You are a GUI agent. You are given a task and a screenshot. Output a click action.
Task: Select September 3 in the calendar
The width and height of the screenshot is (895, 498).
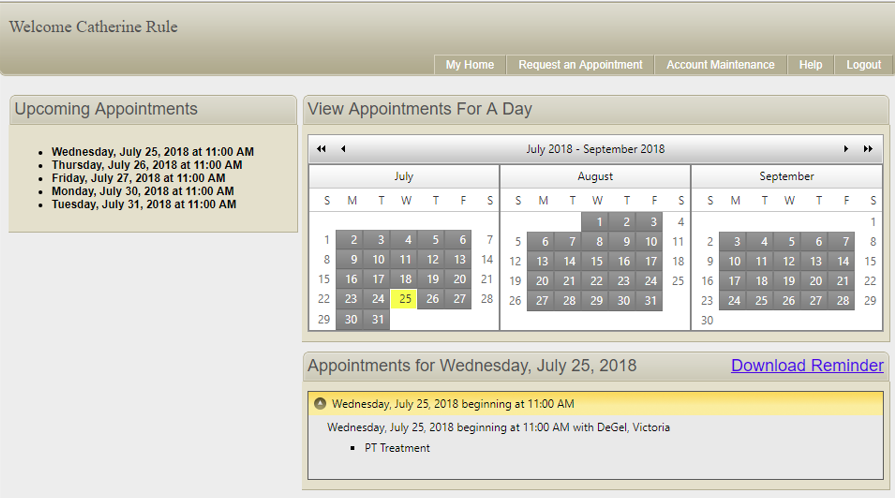tap(735, 241)
